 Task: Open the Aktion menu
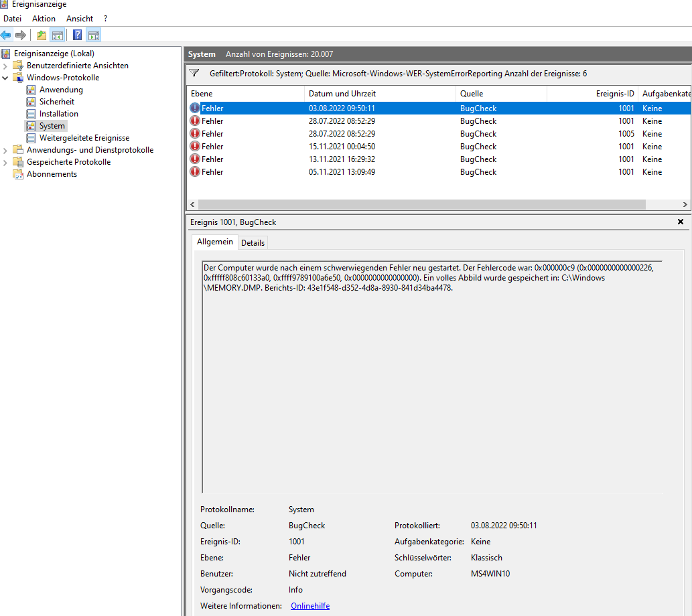pos(44,19)
